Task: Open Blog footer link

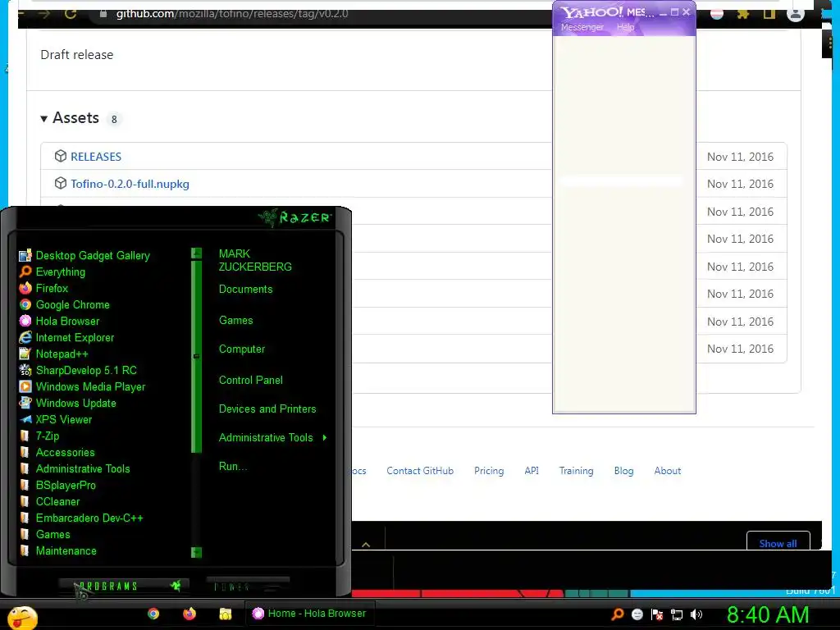Action: pyautogui.click(x=623, y=471)
